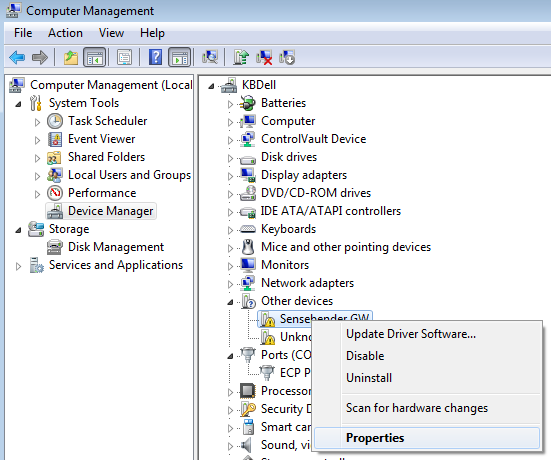Click Update Driver Software toolbar icon
551x460 pixels.
[241, 57]
